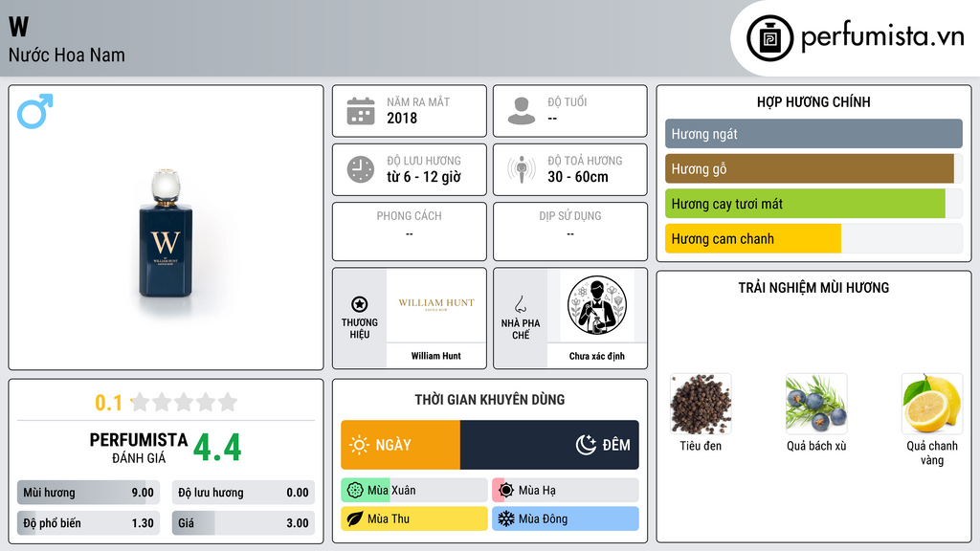Click the Độ phổ biến 1.30 score bar
Viewport: 980px width, 551px height.
click(x=88, y=523)
